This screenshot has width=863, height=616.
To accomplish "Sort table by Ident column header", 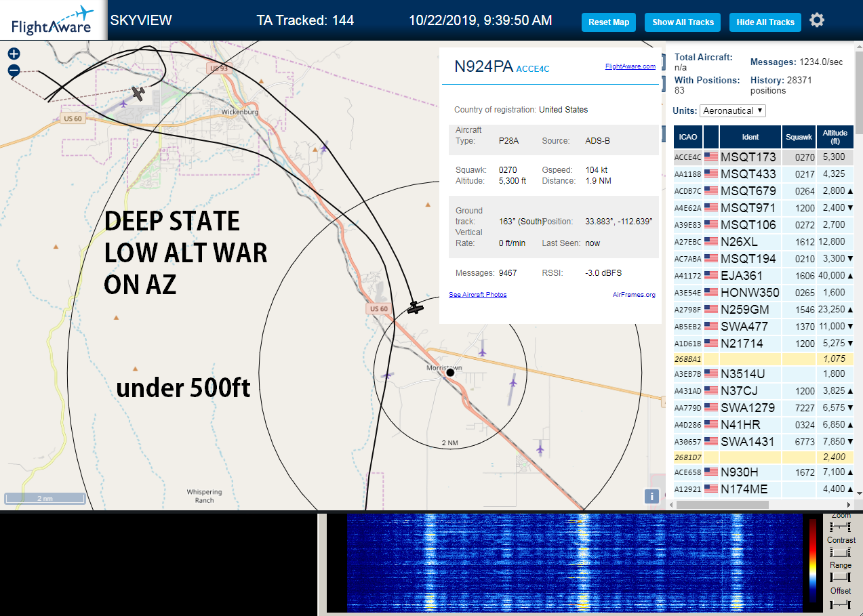I will 750,137.
